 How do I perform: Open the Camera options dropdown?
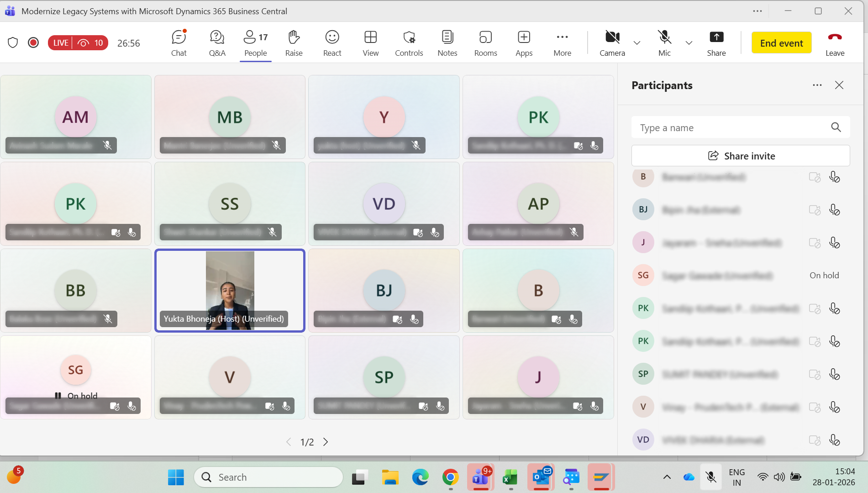click(x=637, y=42)
